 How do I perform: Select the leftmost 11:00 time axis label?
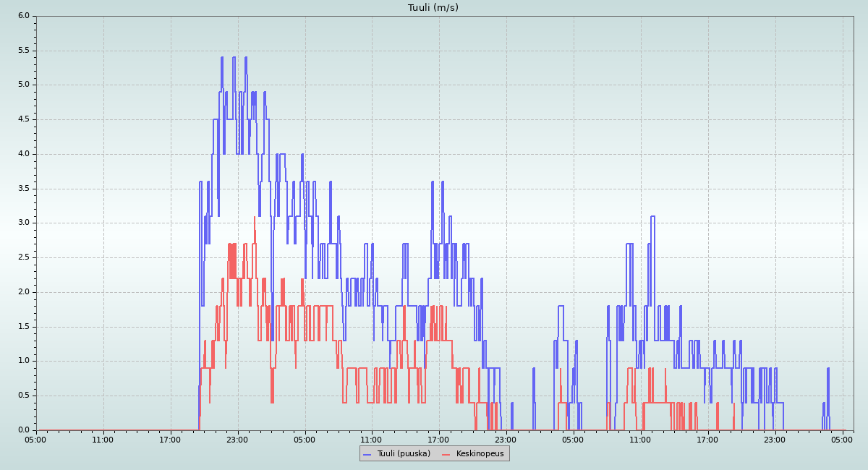pos(103,440)
